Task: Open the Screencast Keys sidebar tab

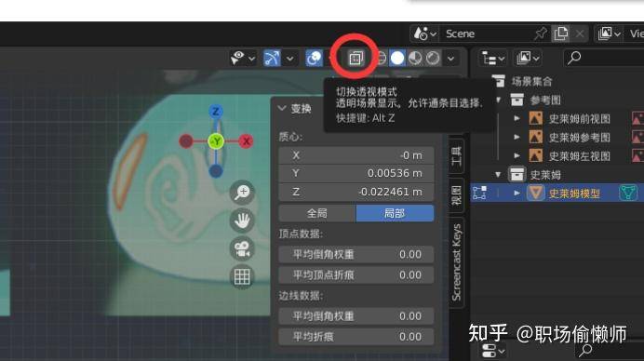Action: (x=457, y=262)
